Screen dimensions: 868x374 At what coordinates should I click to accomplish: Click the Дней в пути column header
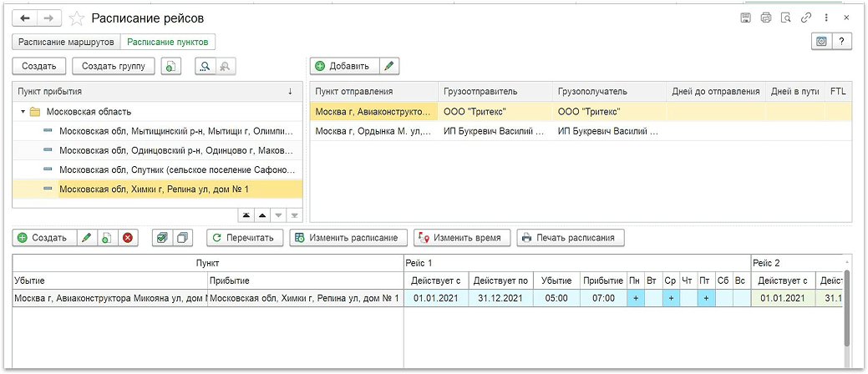point(795,92)
